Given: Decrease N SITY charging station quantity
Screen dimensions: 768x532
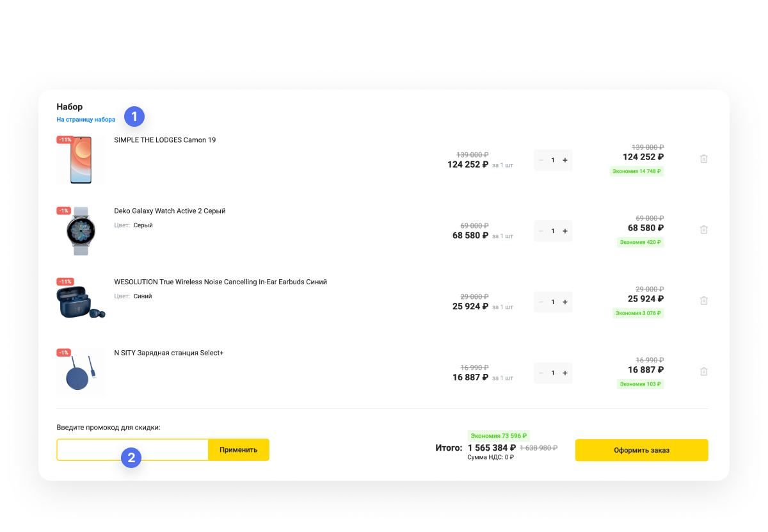Looking at the screenshot, I should [541, 373].
